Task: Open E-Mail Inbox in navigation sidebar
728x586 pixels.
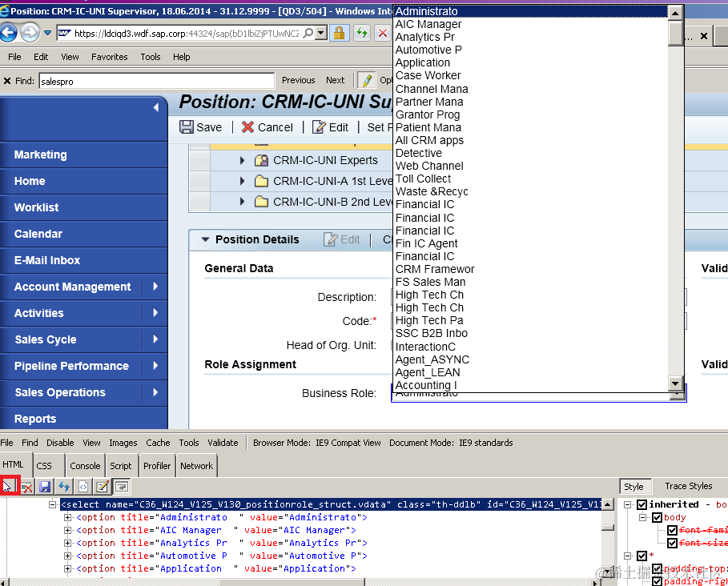Action: (x=83, y=260)
